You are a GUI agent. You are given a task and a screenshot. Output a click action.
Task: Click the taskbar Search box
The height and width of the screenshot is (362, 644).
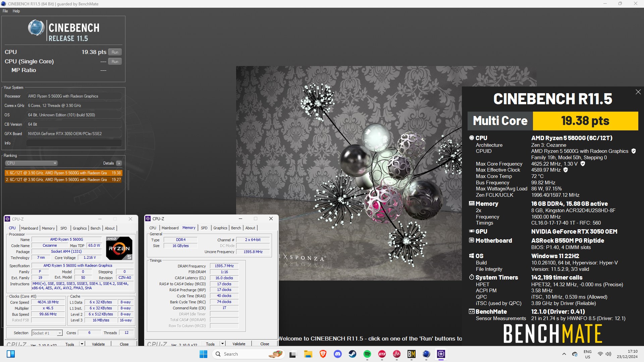point(249,354)
